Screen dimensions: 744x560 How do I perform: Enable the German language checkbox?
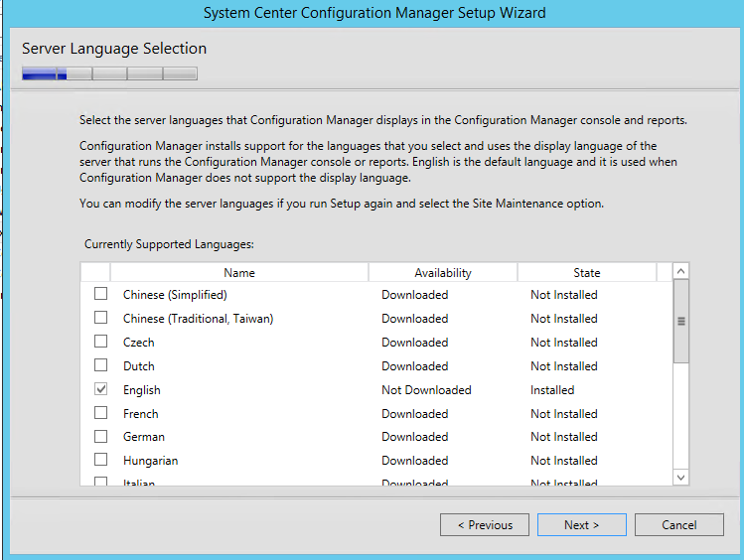click(100, 436)
